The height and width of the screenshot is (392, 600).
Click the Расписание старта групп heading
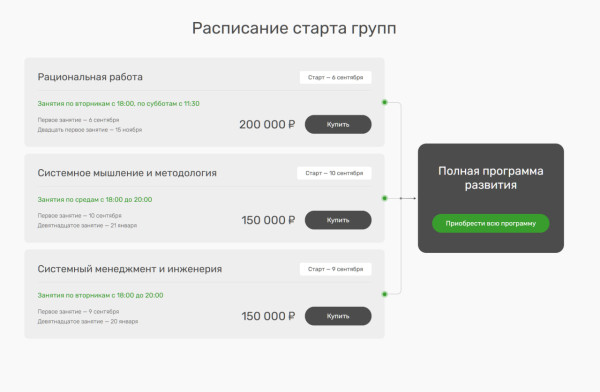point(294,29)
